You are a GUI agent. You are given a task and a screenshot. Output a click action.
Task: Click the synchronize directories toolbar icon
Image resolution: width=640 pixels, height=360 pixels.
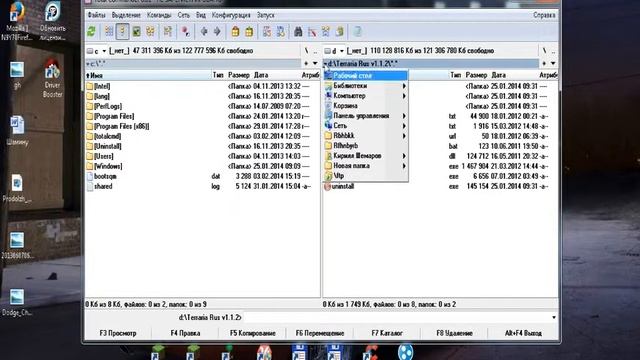[326, 31]
